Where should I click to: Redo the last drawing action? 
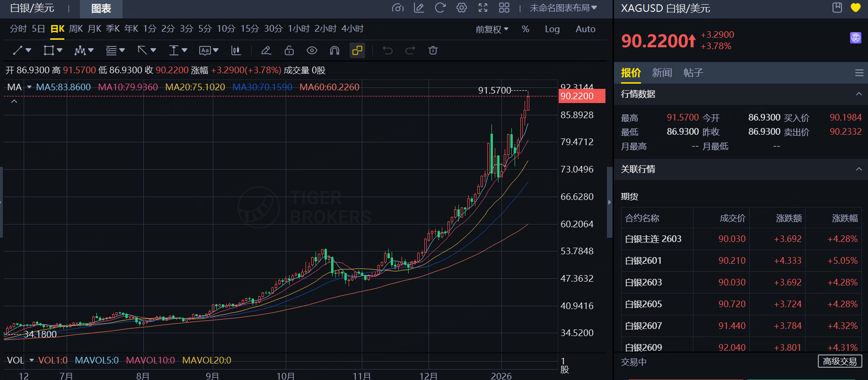pyautogui.click(x=410, y=51)
